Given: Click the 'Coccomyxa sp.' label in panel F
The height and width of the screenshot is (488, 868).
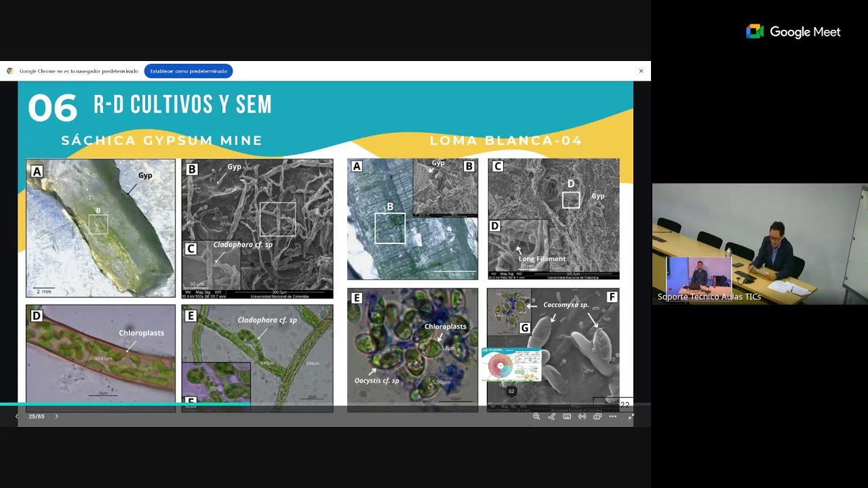Looking at the screenshot, I should [x=566, y=305].
